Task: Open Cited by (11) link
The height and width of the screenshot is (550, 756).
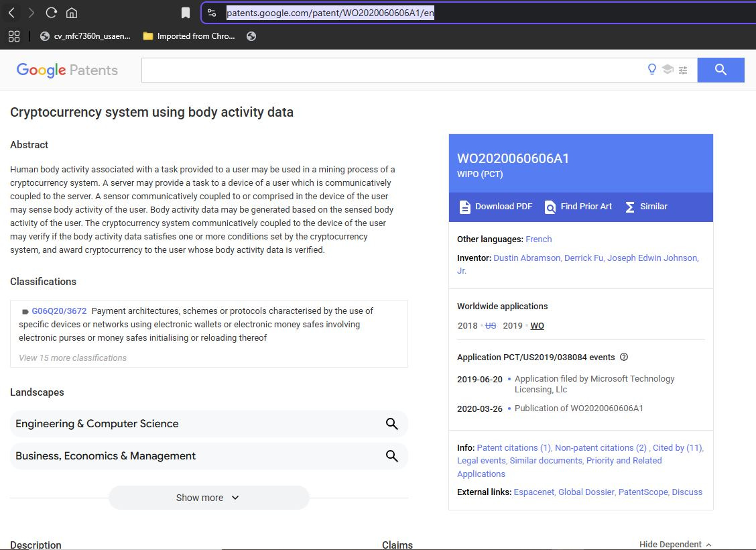Action: (678, 448)
